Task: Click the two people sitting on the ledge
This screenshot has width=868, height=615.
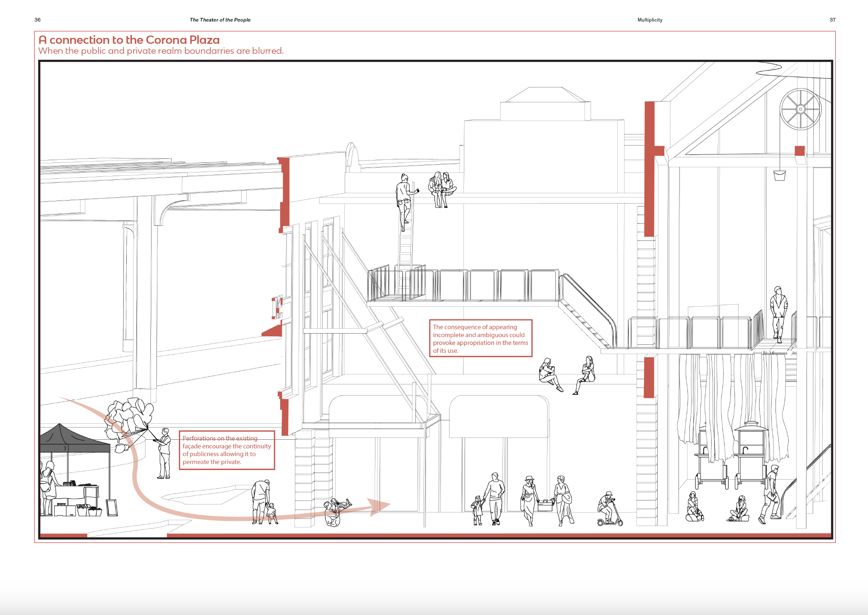Action: click(x=567, y=375)
